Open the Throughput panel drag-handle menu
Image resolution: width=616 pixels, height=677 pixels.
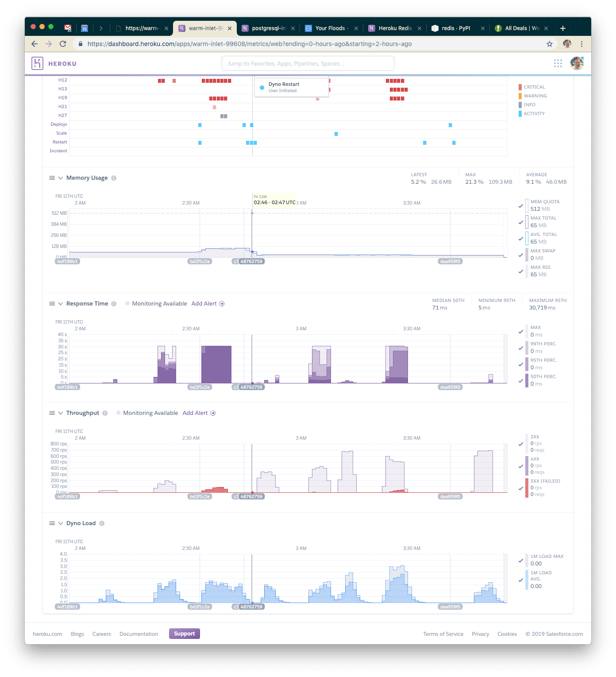[x=52, y=413]
